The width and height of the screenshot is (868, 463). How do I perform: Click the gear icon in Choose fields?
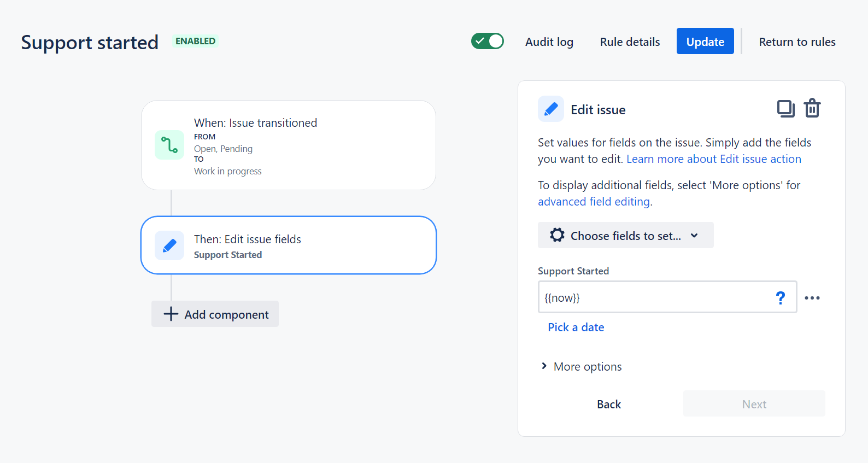pos(557,235)
